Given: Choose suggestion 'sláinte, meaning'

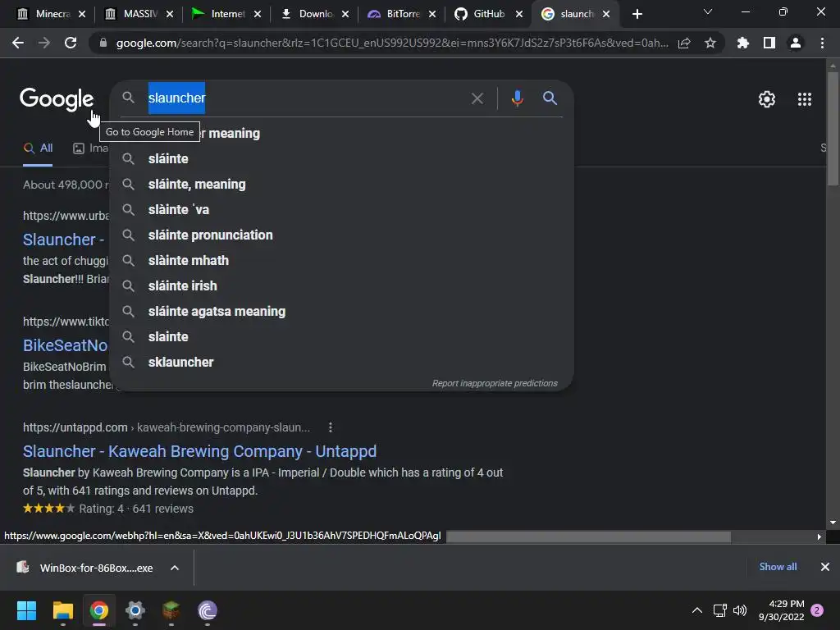Looking at the screenshot, I should [x=342, y=185].
